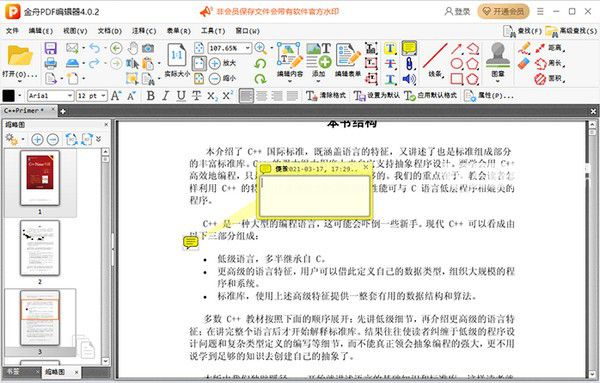Screen dimensions: 600x383
Task: Expand the 添加 dropdown
Action: tap(318, 81)
